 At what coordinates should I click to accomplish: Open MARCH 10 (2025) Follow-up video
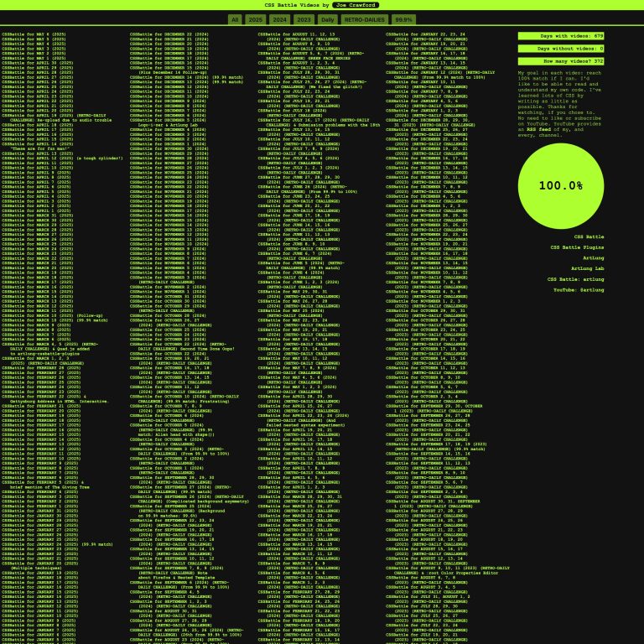52,315
